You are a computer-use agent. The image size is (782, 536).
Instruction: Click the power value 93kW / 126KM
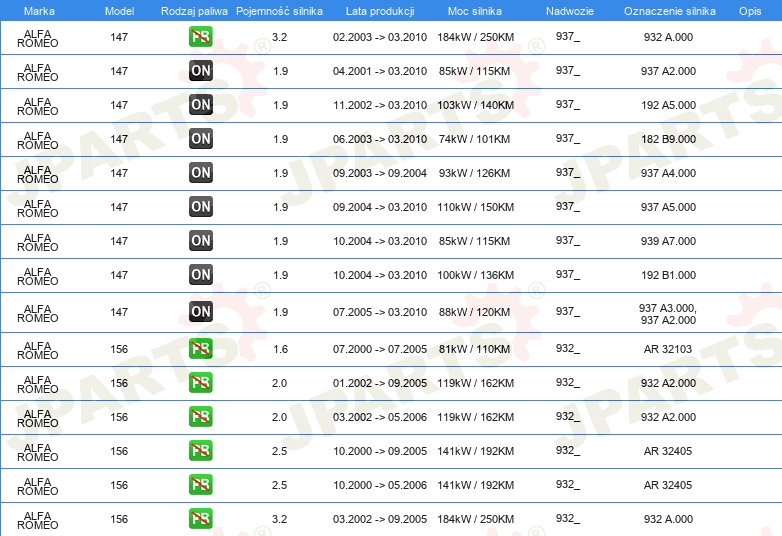click(x=474, y=173)
